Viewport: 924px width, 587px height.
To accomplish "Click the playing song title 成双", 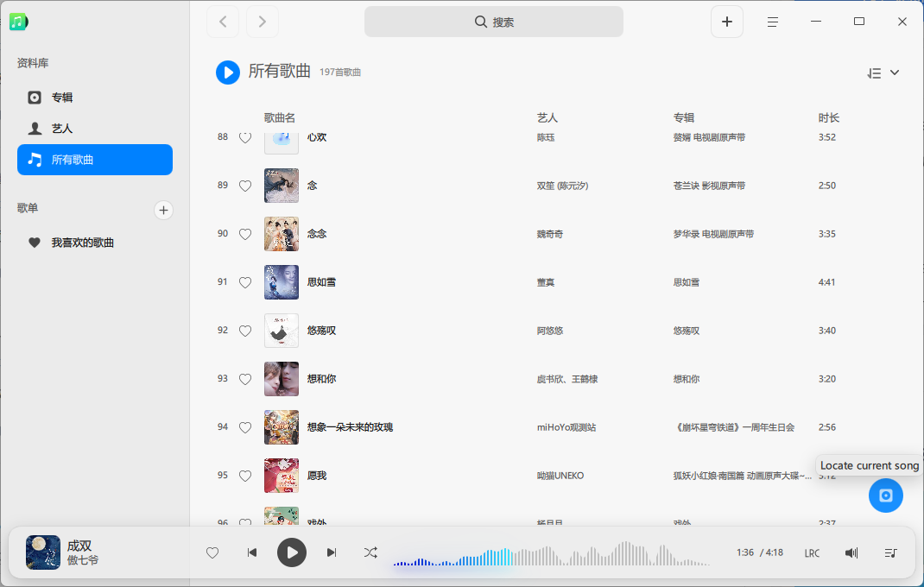I will tap(79, 546).
